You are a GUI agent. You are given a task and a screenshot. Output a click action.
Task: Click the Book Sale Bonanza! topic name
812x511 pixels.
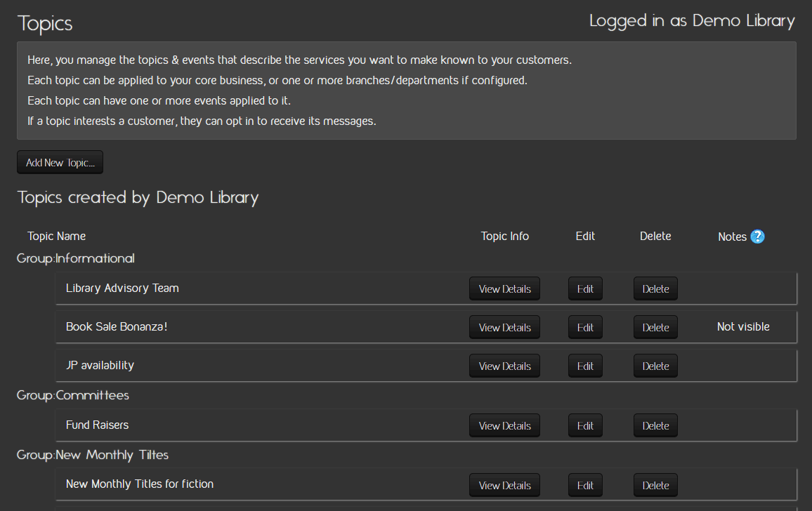pos(117,326)
